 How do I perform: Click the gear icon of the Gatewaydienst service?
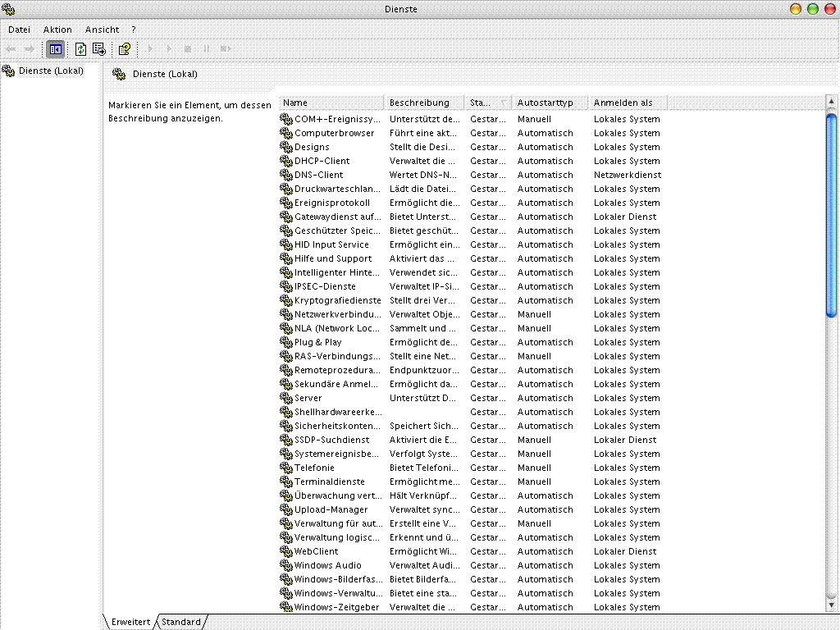(x=286, y=217)
